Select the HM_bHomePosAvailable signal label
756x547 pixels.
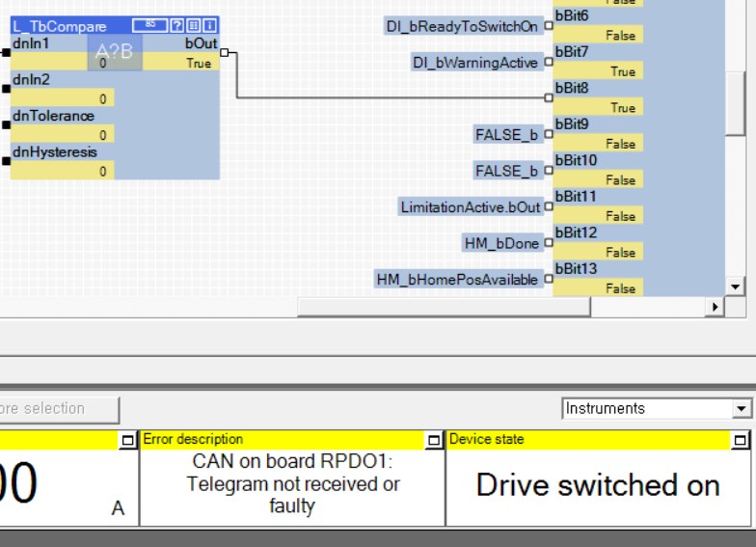[457, 280]
